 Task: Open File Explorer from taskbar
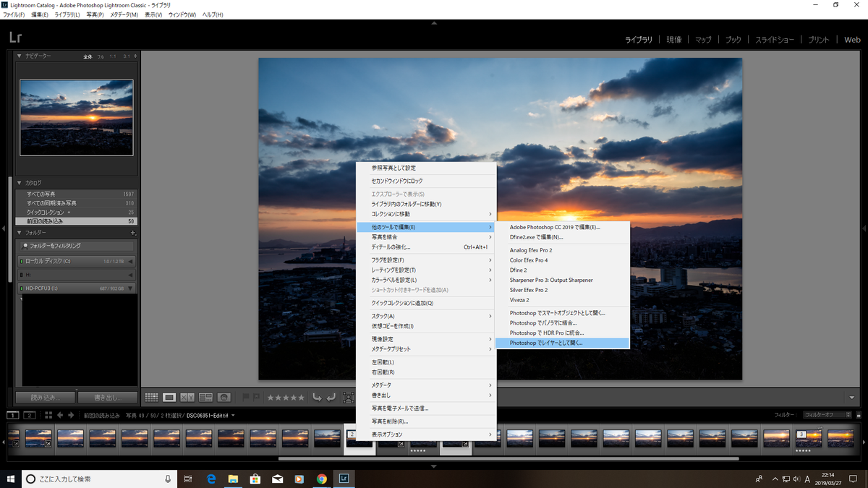(234, 479)
